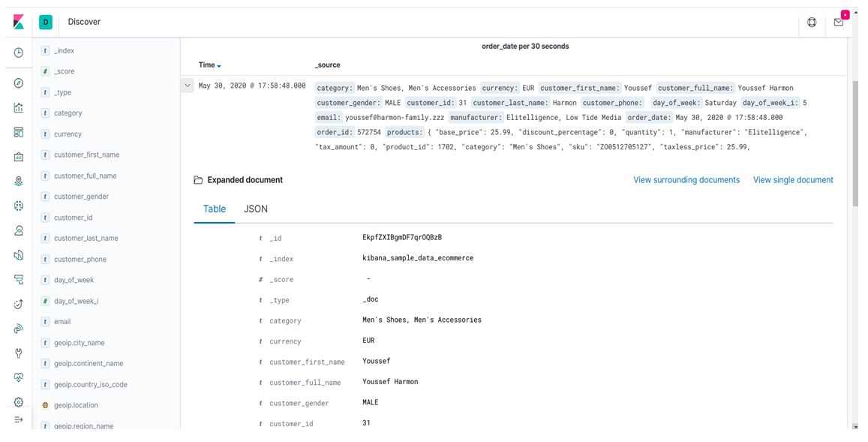
Task: Open Stack Monitoring heartbeat icon
Action: coord(18,377)
